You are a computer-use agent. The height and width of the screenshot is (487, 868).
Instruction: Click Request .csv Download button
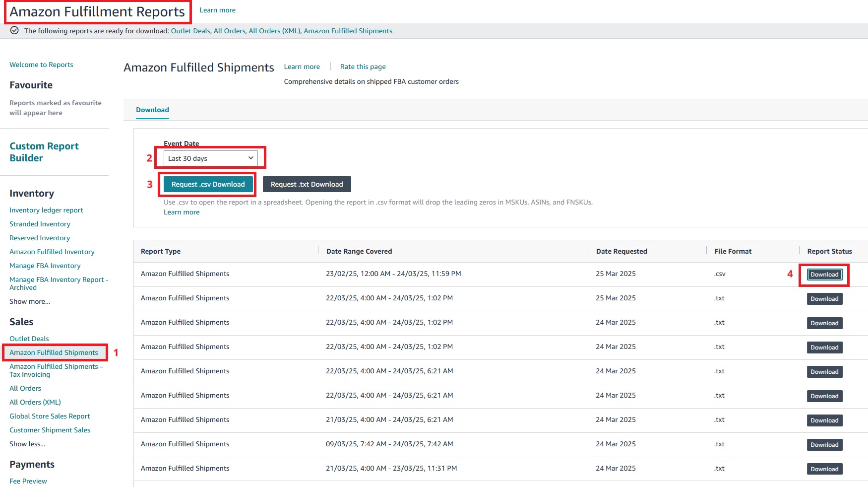208,184
